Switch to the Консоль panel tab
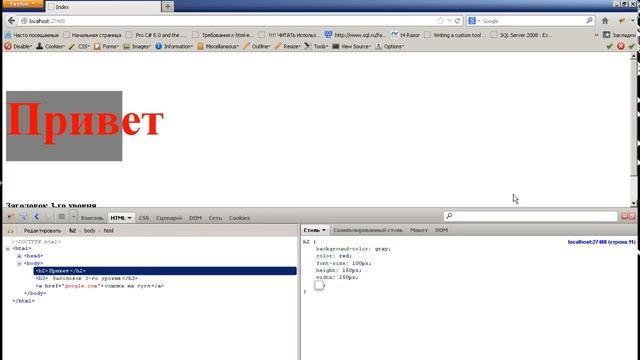This screenshot has height=360, width=640. click(92, 218)
